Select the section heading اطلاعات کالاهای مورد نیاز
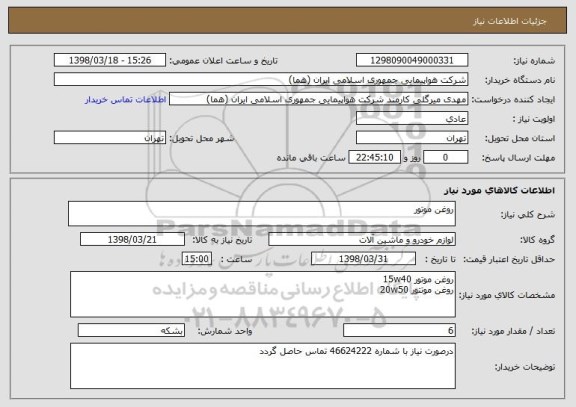The height and width of the screenshot is (407, 576). coord(499,190)
